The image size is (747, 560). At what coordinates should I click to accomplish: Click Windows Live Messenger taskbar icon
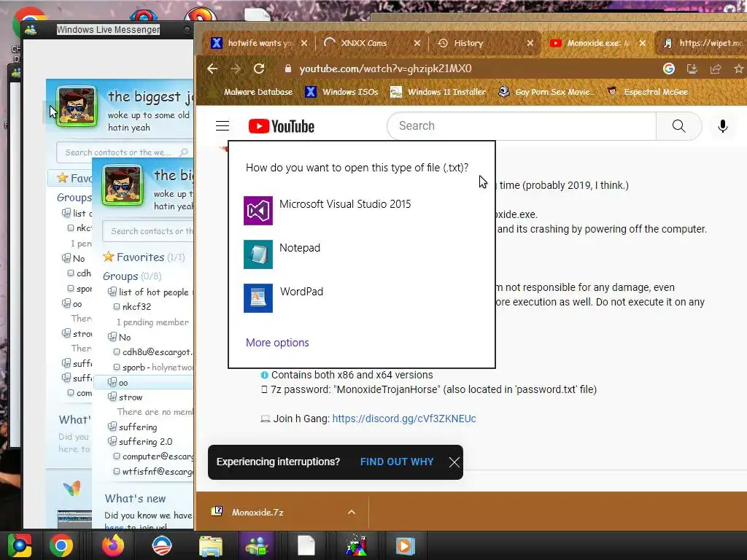pos(258,546)
